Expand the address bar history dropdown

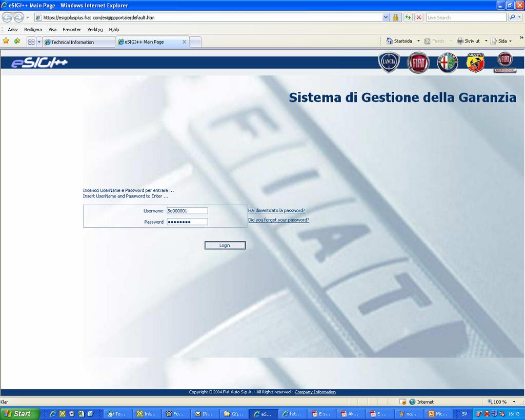pyautogui.click(x=386, y=17)
